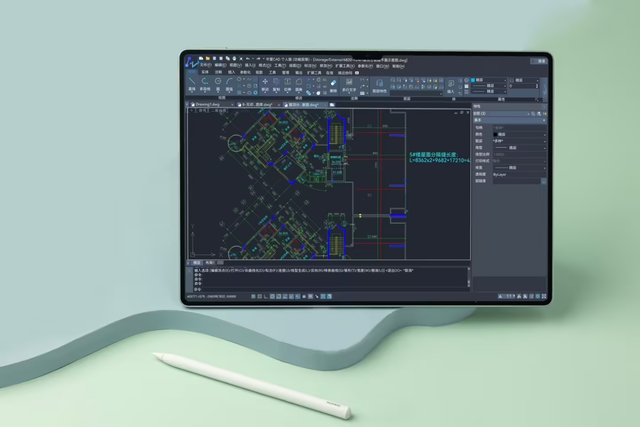Toggle grid display in the status bar
Image resolution: width=640 pixels, height=427 pixels.
click(x=253, y=297)
